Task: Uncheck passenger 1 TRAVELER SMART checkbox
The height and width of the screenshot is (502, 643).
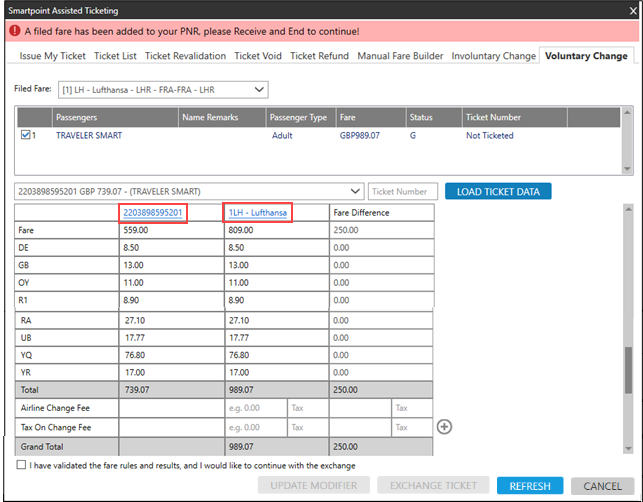Action: 26,135
